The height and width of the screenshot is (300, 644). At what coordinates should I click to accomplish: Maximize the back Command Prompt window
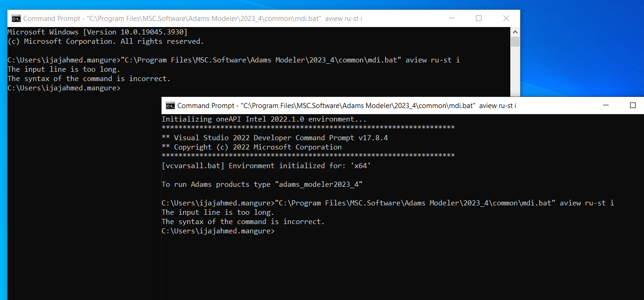pyautogui.click(x=479, y=19)
